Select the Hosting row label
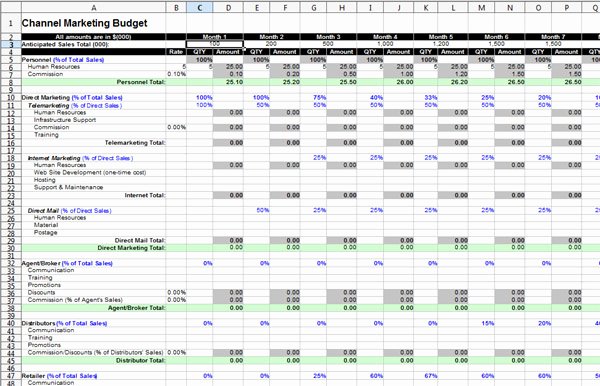The image size is (600, 386). click(x=44, y=180)
